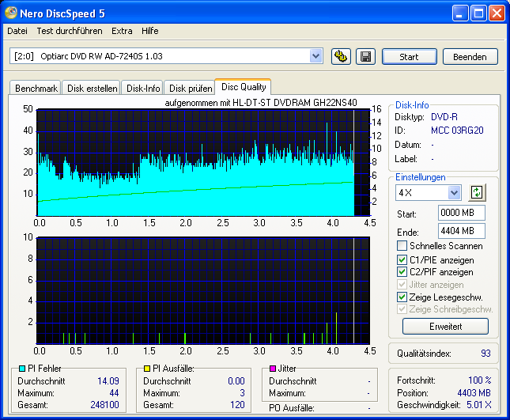
Task: Open the Extra menu
Action: pos(122,31)
